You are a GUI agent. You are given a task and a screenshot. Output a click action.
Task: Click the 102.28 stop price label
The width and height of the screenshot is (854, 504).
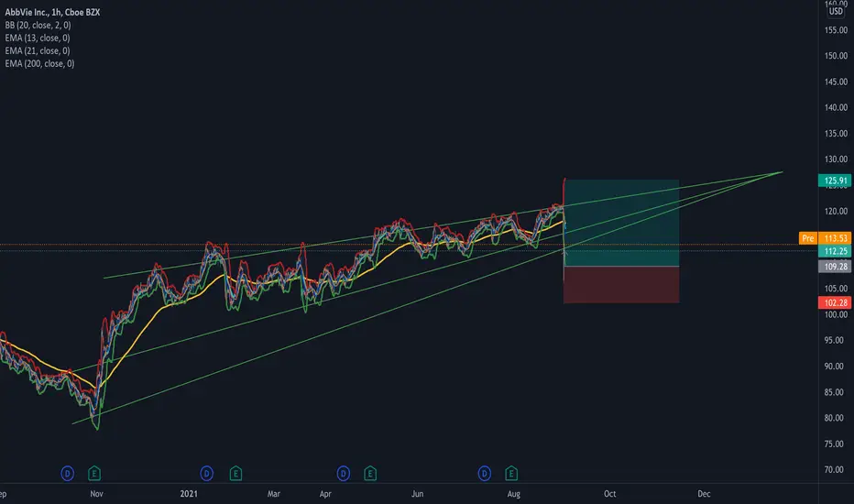835,302
